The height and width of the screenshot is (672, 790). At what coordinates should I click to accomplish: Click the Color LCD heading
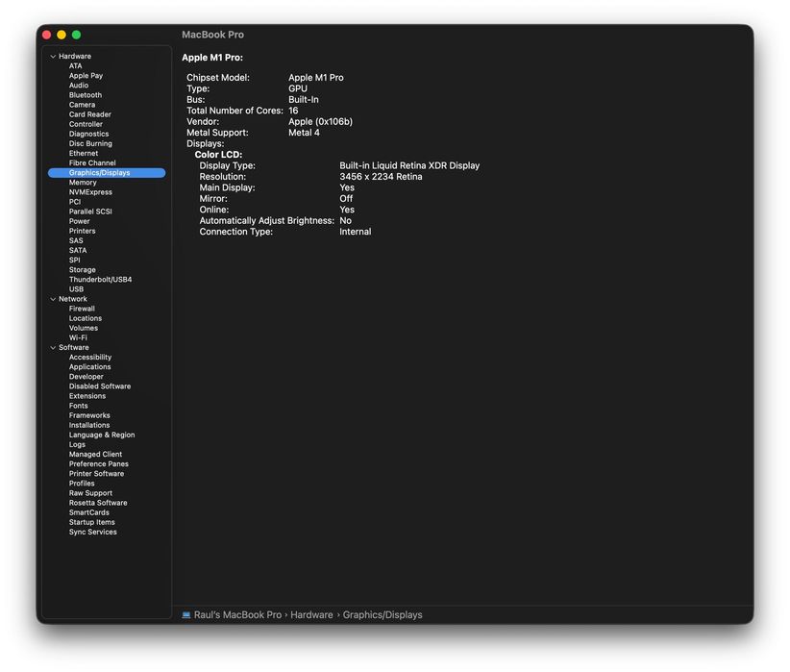(x=218, y=155)
